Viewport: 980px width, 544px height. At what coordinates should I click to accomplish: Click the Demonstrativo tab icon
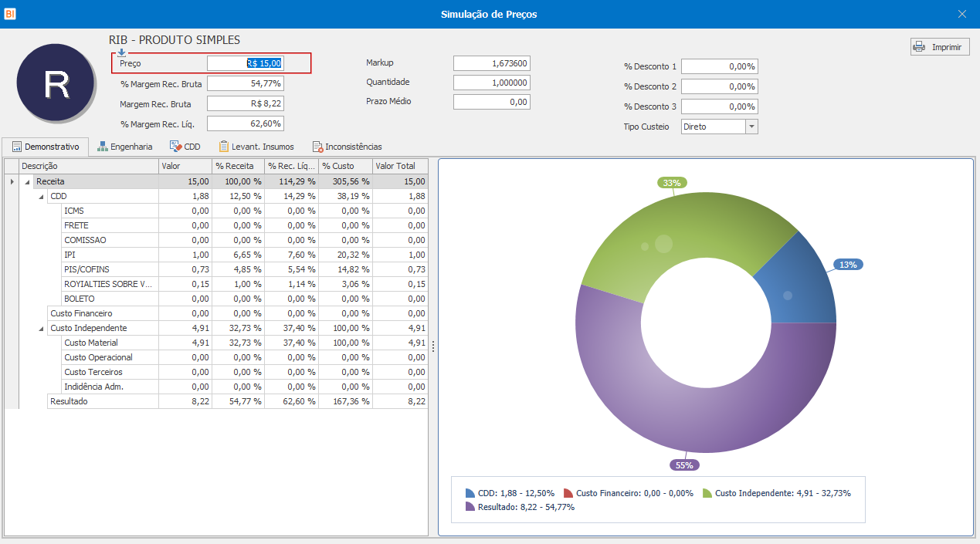[16, 147]
